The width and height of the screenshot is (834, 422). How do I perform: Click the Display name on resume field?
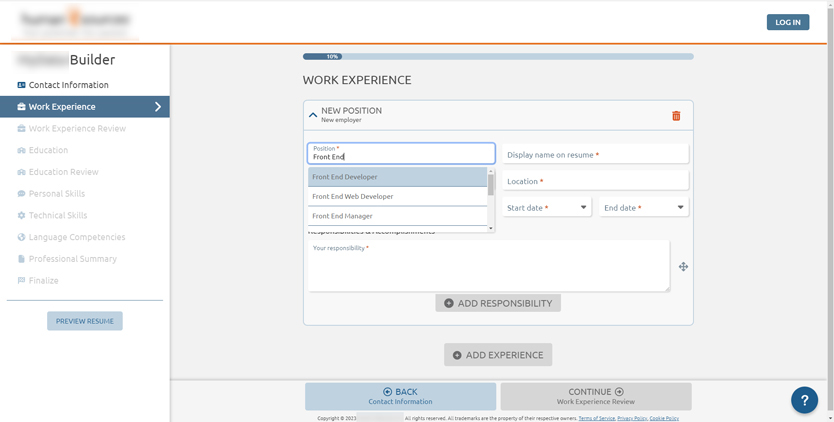coord(595,155)
